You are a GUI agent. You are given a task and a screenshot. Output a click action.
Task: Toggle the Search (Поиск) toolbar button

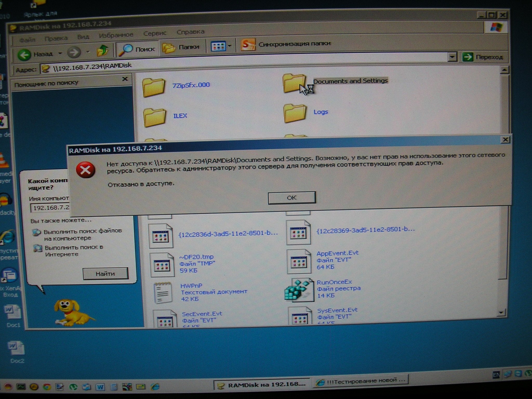point(137,49)
